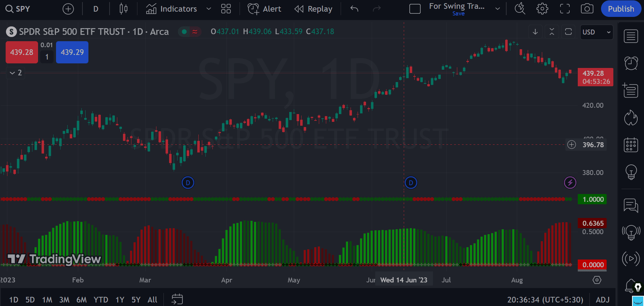The image size is (644, 306).
Task: Click the 439.28 current price label on axis
Action: 595,77
